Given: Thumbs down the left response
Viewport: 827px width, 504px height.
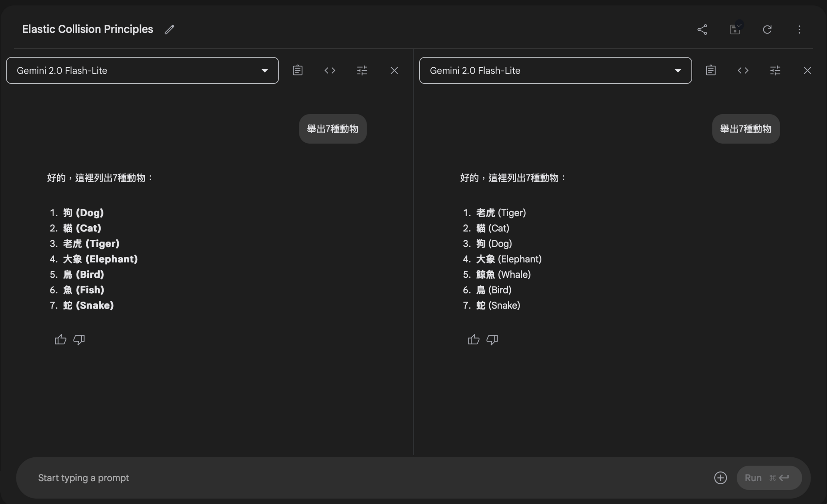Looking at the screenshot, I should click(79, 339).
